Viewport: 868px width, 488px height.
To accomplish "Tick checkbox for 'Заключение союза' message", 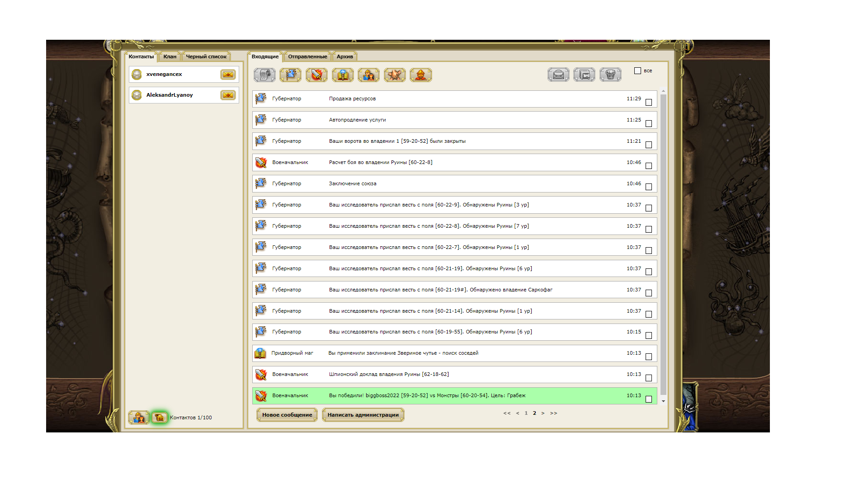I will [x=649, y=187].
